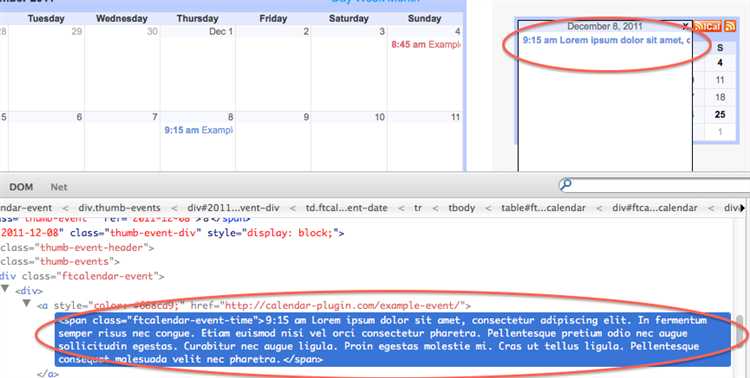Select div.thumb-events in the breadcrumb path
The height and width of the screenshot is (378, 750).
click(119, 208)
